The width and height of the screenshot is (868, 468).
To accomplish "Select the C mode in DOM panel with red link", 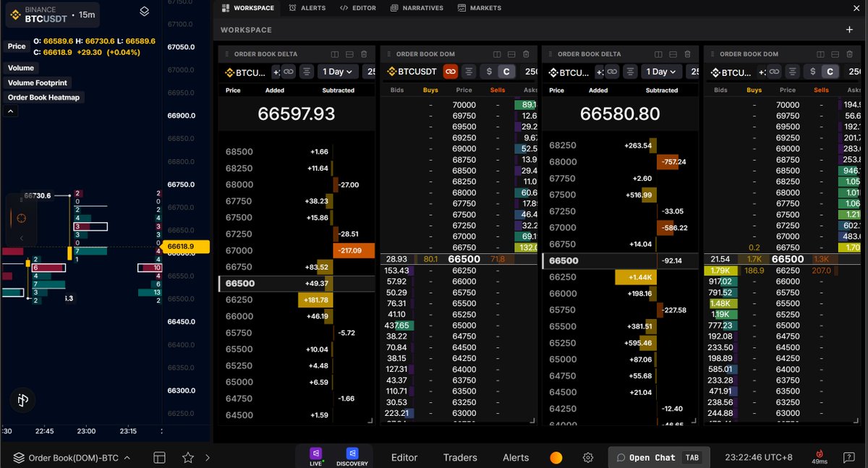I will (x=506, y=72).
